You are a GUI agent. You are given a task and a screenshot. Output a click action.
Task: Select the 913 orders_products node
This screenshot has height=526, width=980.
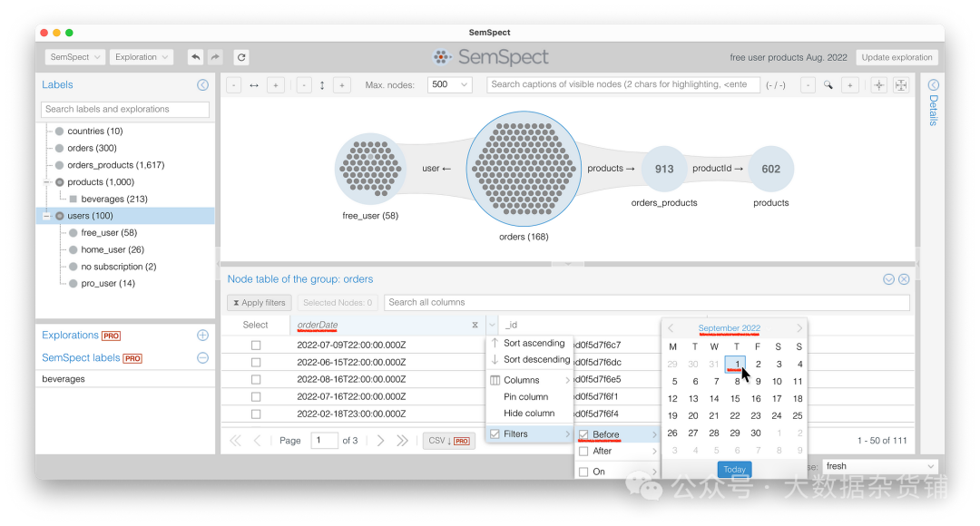click(x=663, y=169)
